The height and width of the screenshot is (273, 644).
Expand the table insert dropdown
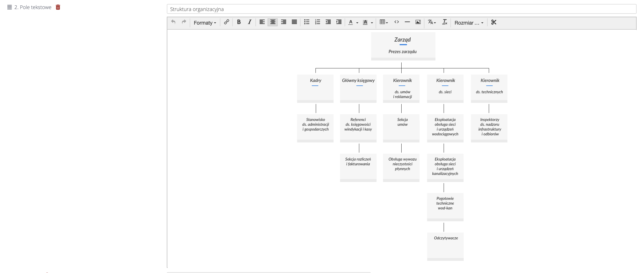pyautogui.click(x=384, y=22)
